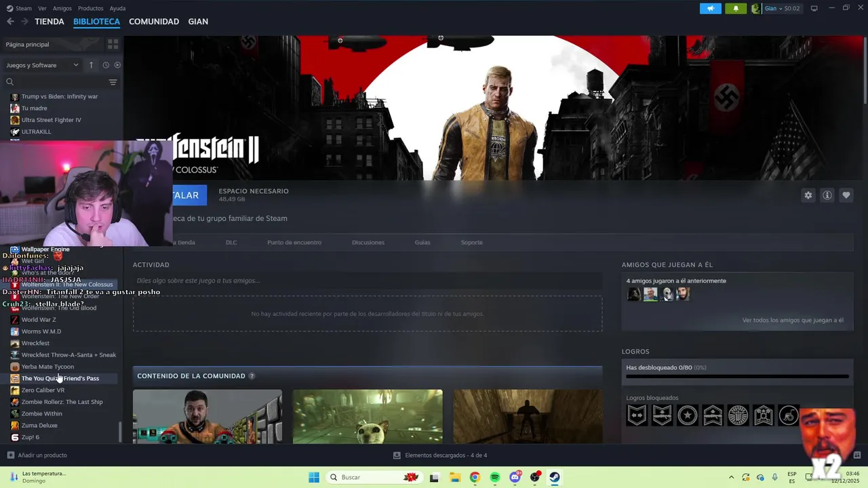Image resolution: width=868 pixels, height=488 pixels.
Task: Click the library search magnifier icon
Action: [9, 82]
